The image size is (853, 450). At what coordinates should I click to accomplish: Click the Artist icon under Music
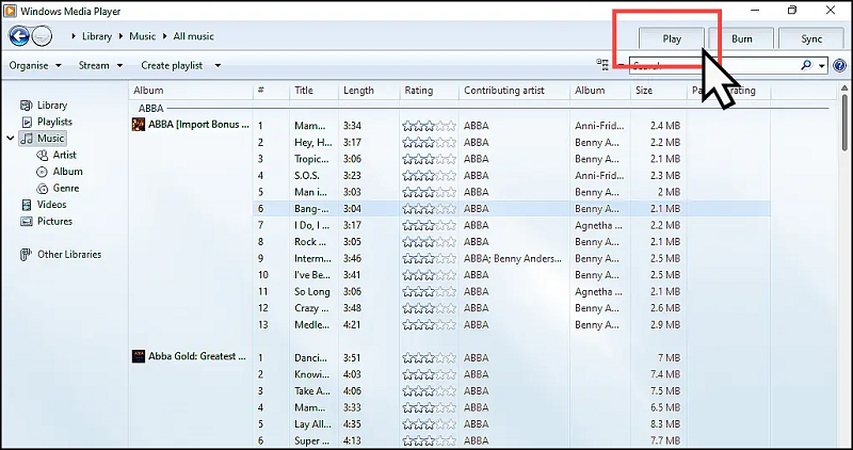pyautogui.click(x=42, y=155)
